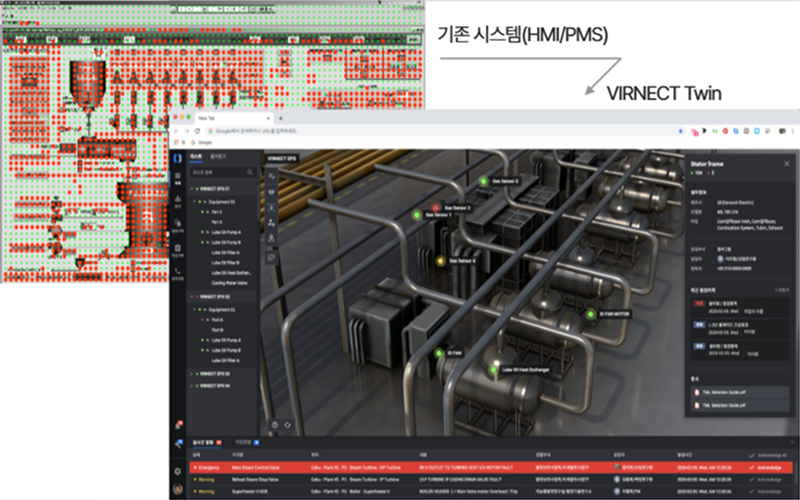The height and width of the screenshot is (500, 800).
Task: Click the search icon in asset panel
Action: tap(251, 172)
